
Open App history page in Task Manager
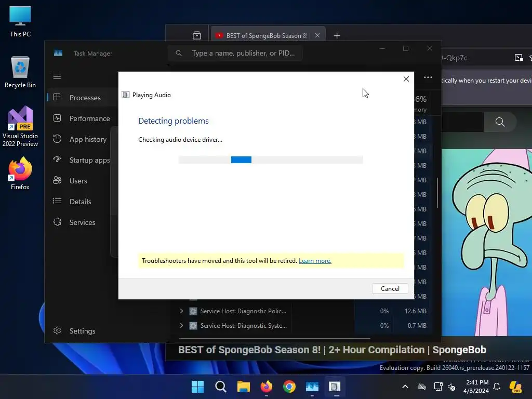[82, 139]
